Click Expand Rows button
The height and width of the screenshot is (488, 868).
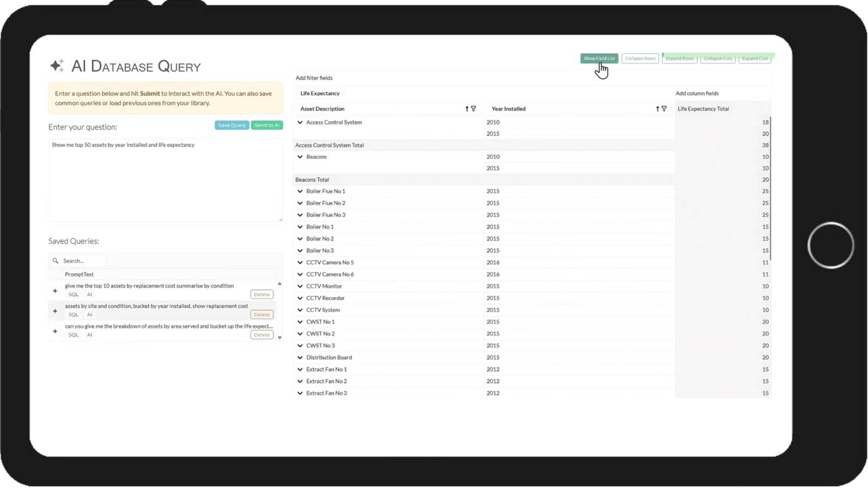click(x=680, y=59)
